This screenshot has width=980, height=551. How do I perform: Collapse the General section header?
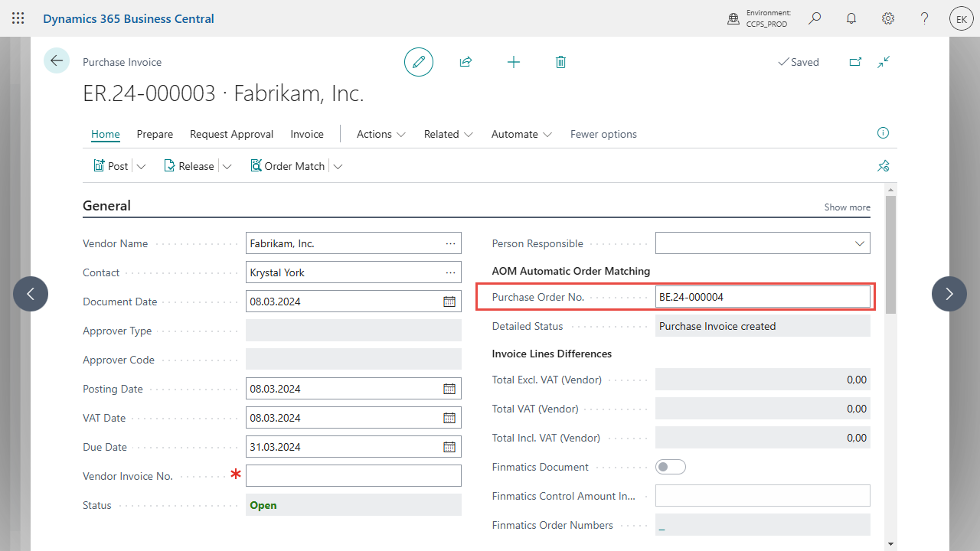click(106, 206)
